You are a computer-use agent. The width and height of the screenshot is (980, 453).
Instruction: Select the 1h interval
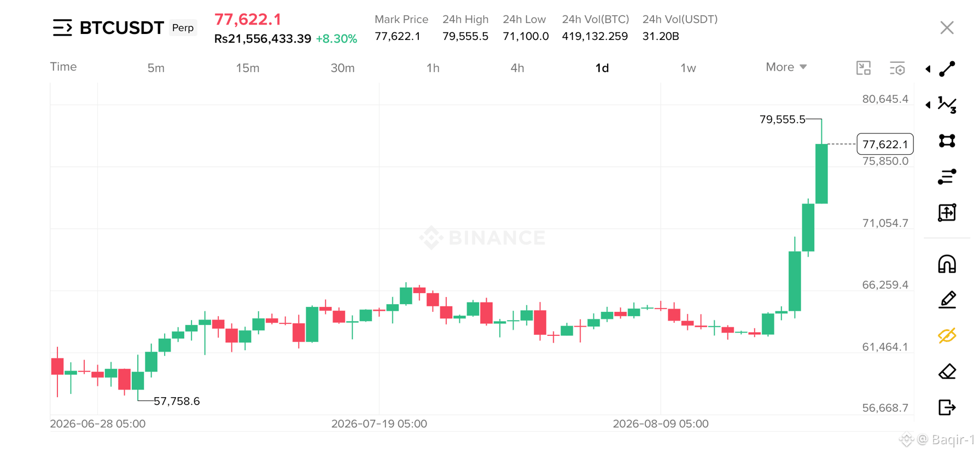pos(433,68)
